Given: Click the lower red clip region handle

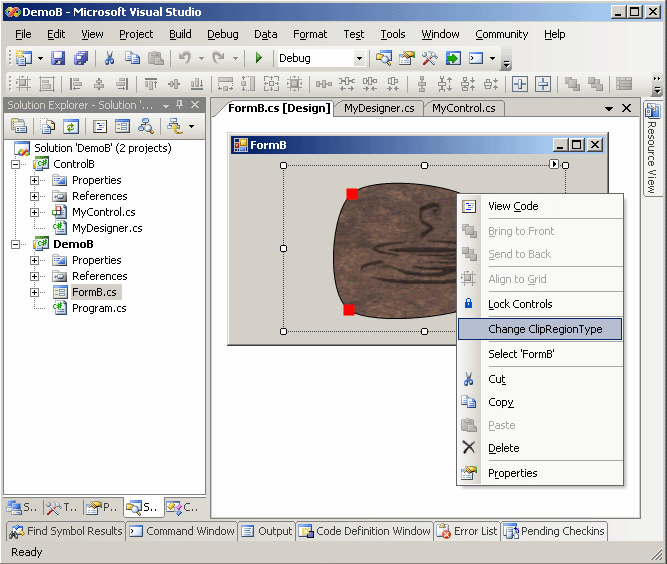Looking at the screenshot, I should pos(349,310).
